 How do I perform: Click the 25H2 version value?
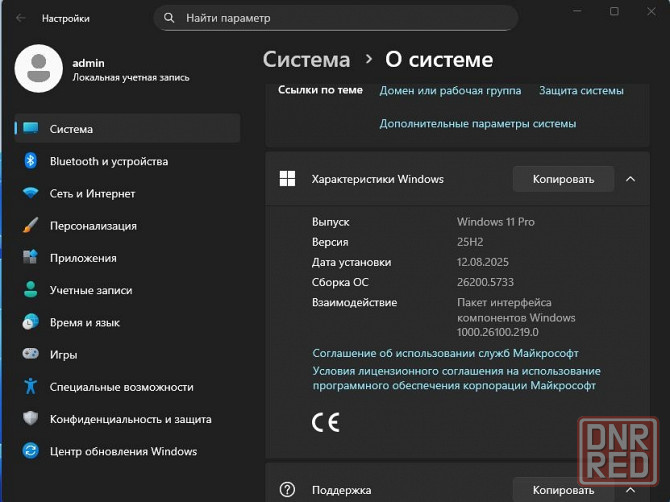pos(470,242)
